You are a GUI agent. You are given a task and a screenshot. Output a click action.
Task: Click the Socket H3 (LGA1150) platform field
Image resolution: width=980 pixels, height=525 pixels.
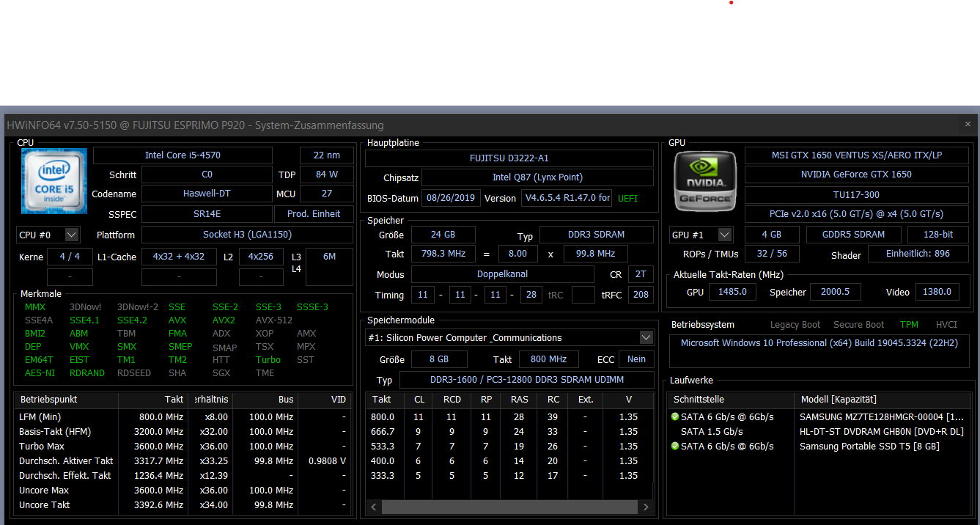coord(247,235)
